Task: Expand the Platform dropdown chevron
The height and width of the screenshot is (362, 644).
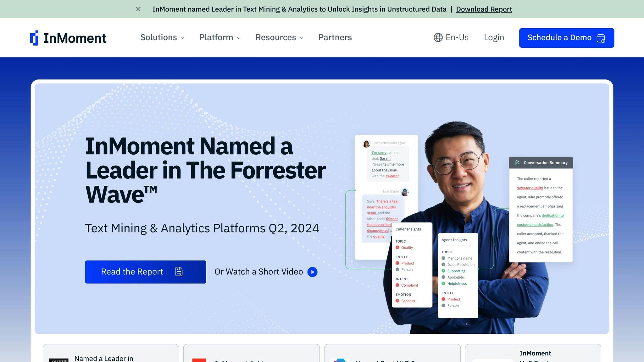Action: tap(239, 38)
